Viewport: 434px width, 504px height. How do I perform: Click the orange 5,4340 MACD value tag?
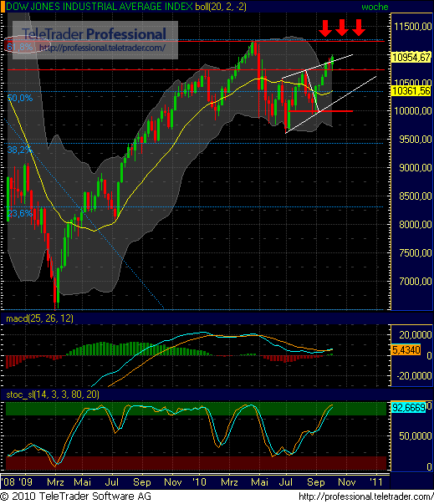coord(406,349)
